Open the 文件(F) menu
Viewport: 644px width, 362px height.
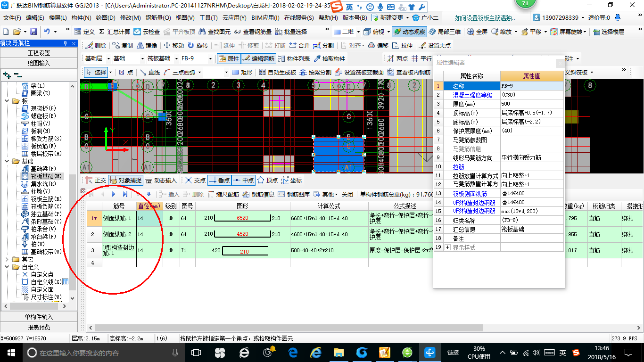[13, 17]
